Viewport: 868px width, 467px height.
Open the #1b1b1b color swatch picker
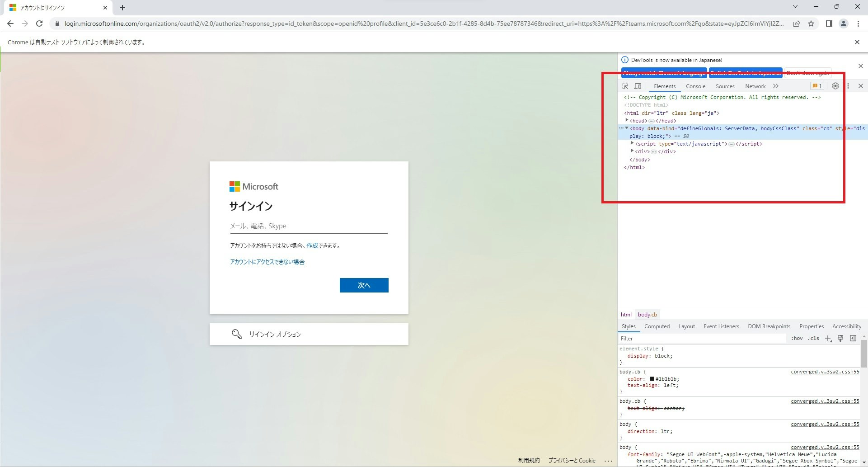click(652, 379)
